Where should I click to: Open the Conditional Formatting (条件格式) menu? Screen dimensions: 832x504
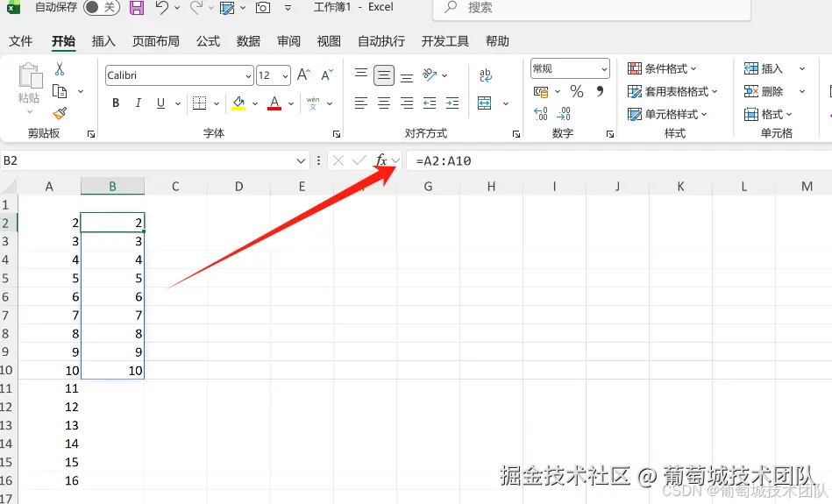[662, 68]
